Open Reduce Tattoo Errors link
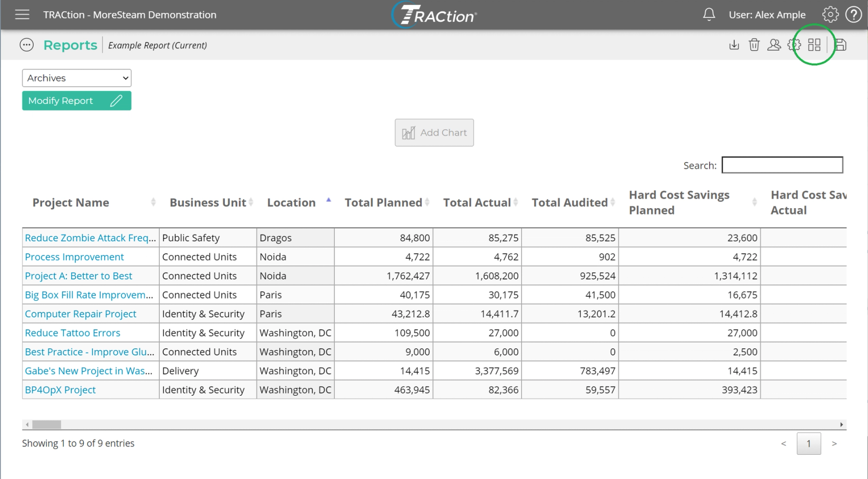868x479 pixels. (73, 333)
